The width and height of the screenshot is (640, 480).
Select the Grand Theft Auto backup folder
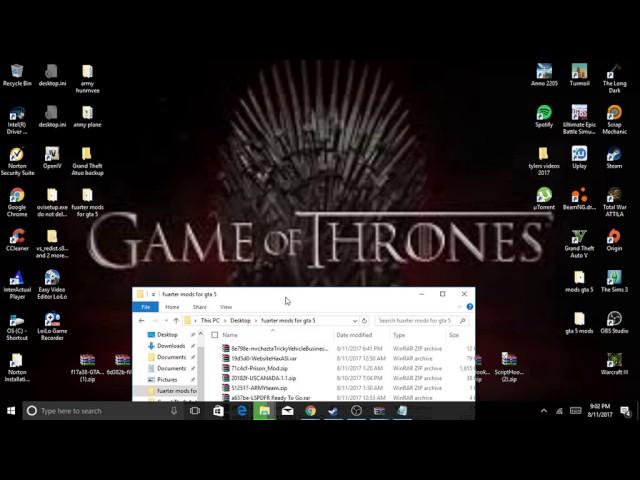(x=87, y=161)
